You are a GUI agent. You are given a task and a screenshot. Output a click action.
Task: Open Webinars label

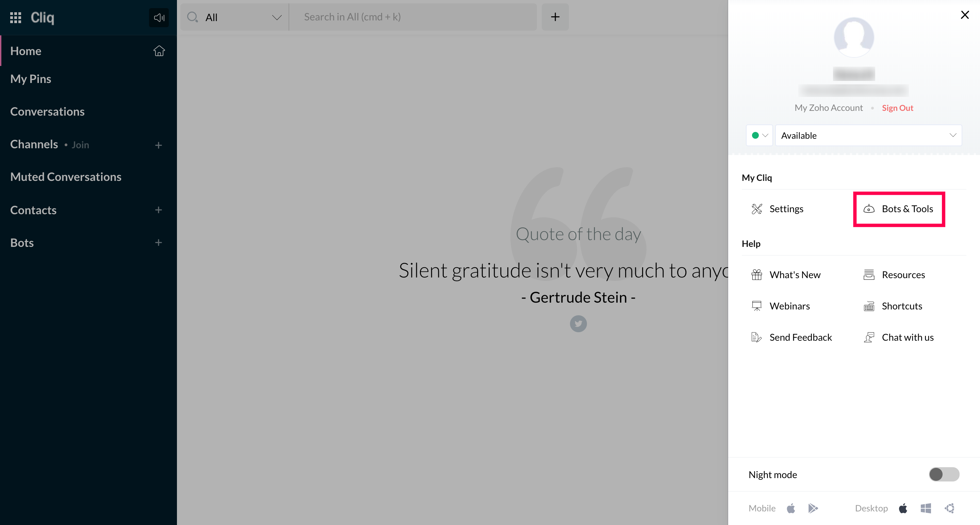(x=789, y=306)
